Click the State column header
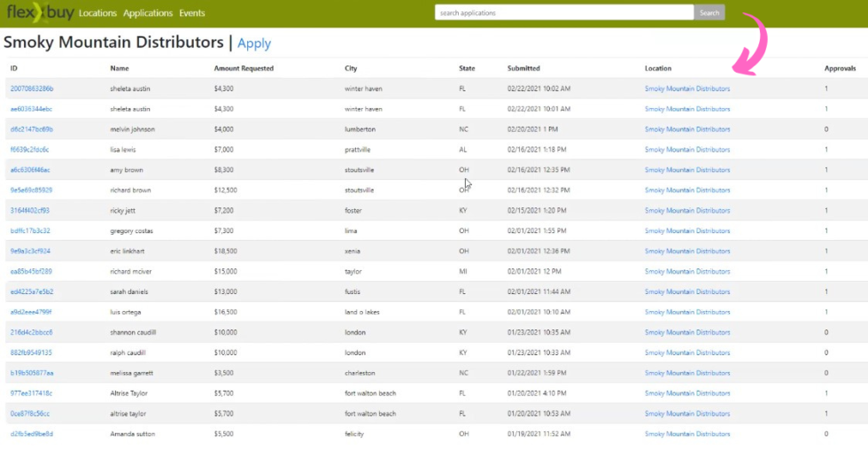This screenshot has height=450, width=868. coord(467,68)
